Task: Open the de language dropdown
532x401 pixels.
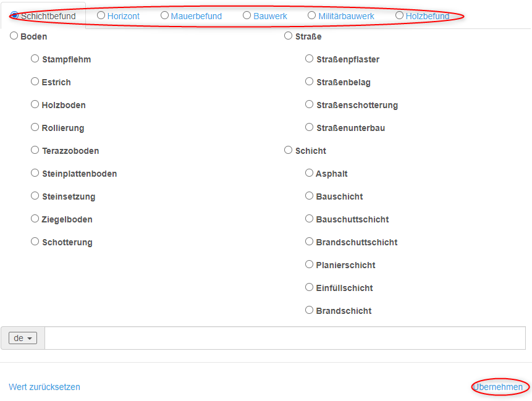Action: (x=23, y=338)
